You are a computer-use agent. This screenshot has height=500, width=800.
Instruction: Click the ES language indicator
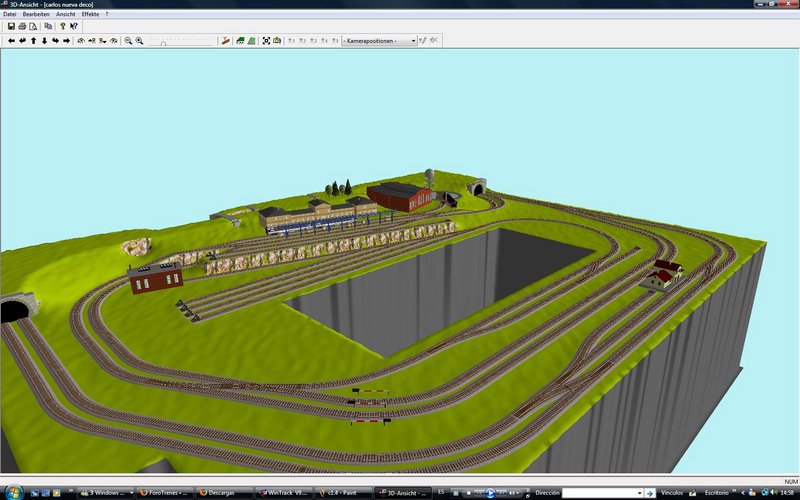(x=441, y=492)
